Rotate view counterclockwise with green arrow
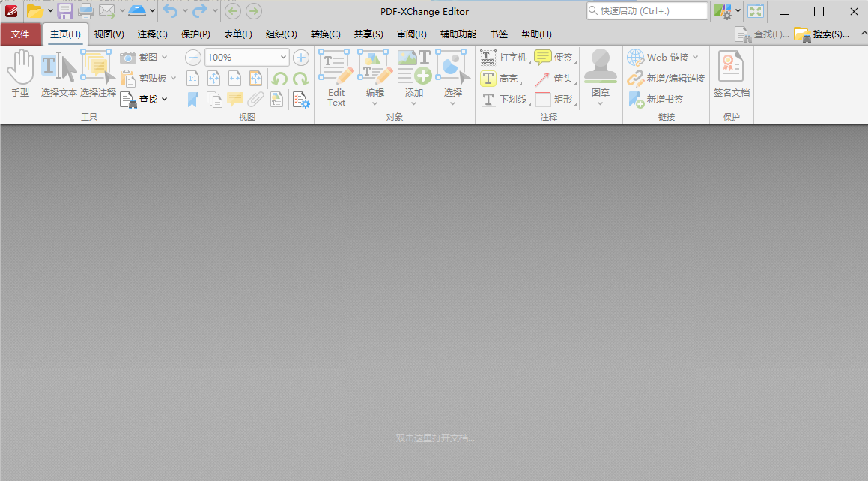868x481 pixels. (279, 79)
